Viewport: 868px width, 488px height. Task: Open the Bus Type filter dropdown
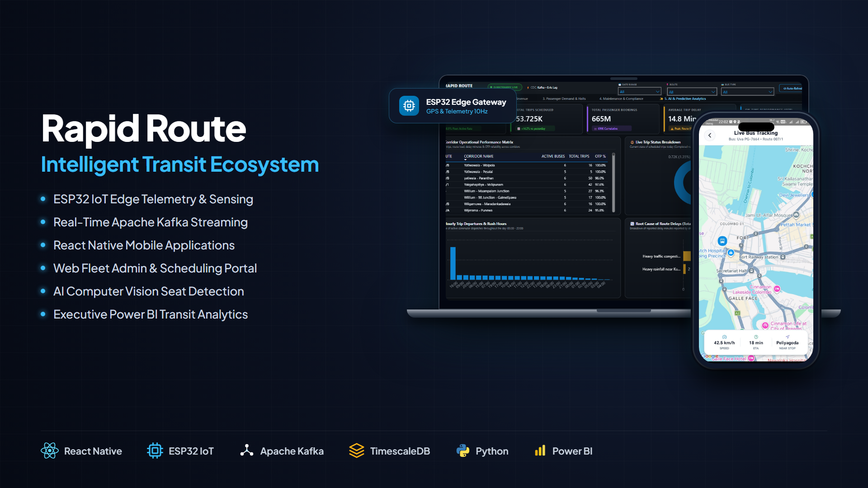pos(747,92)
